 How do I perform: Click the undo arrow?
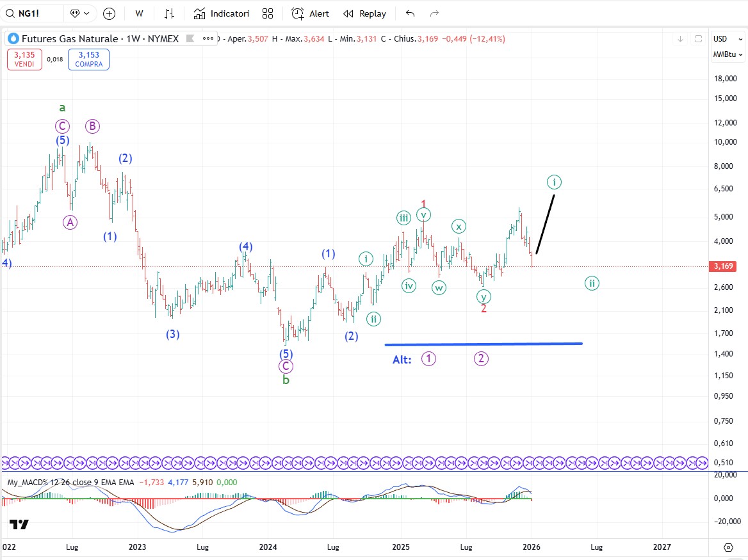click(411, 13)
